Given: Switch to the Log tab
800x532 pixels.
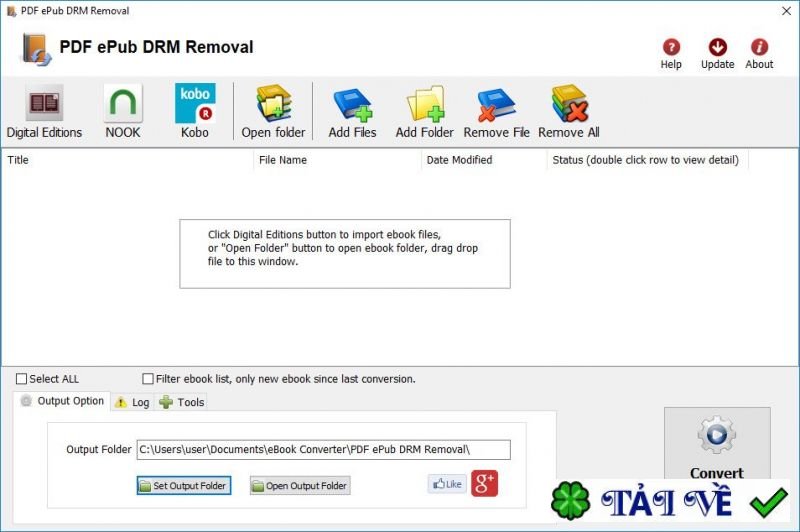Looking at the screenshot, I should point(132,402).
